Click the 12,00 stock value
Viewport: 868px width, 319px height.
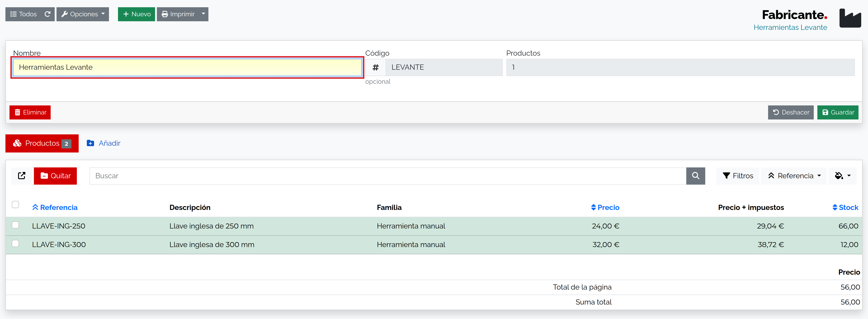(849, 245)
